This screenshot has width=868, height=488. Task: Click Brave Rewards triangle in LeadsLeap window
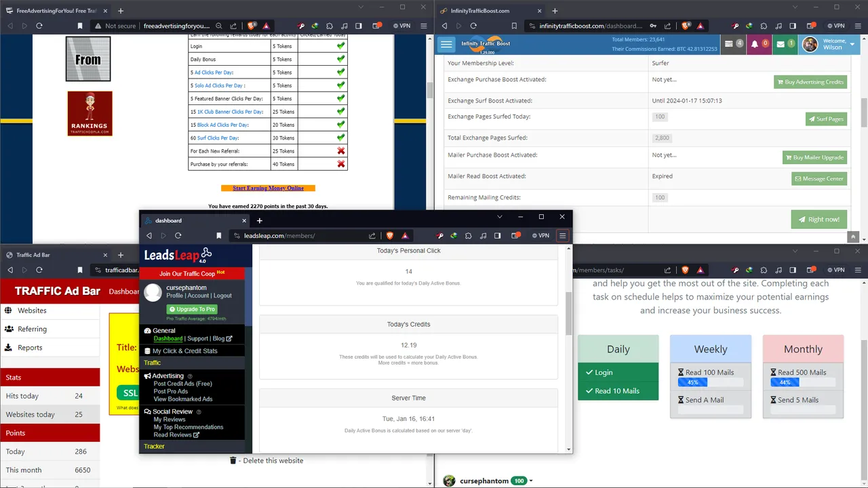pos(405,235)
